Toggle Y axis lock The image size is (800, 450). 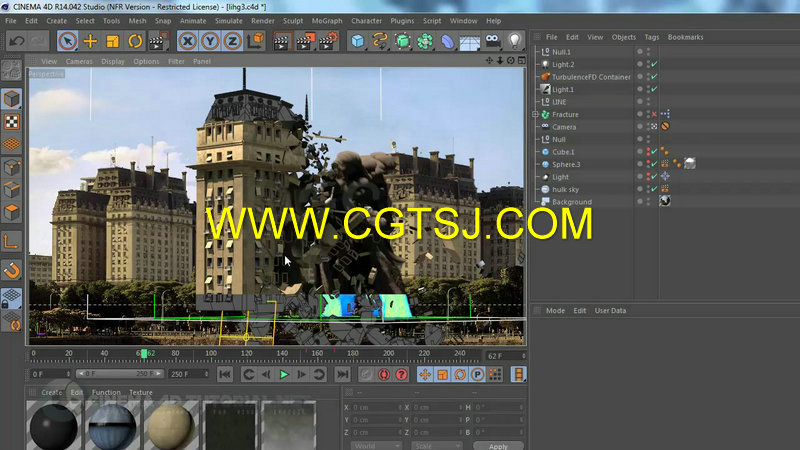(210, 41)
